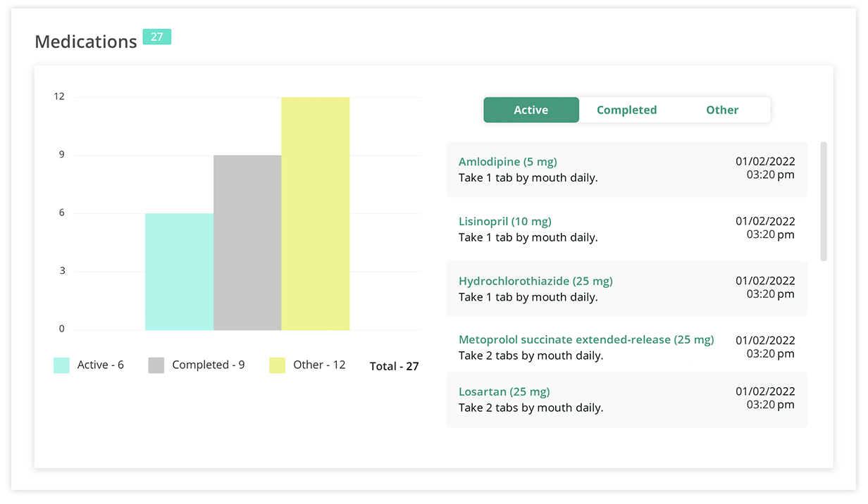Viewport: 868px width, 504px height.
Task: Open Hydrochlorothiazide (25 mg) details
Action: 535,282
